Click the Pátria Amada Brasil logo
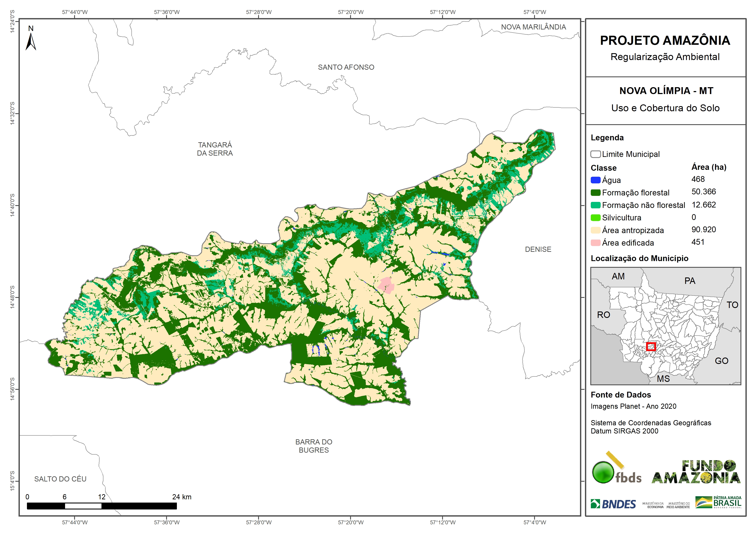The width and height of the screenshot is (756, 534). tap(718, 502)
